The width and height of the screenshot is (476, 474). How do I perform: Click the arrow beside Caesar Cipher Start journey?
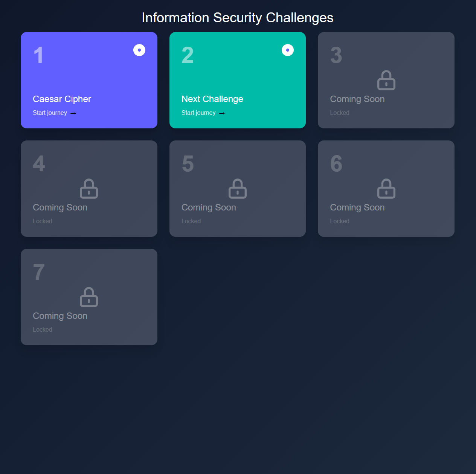[x=73, y=113]
